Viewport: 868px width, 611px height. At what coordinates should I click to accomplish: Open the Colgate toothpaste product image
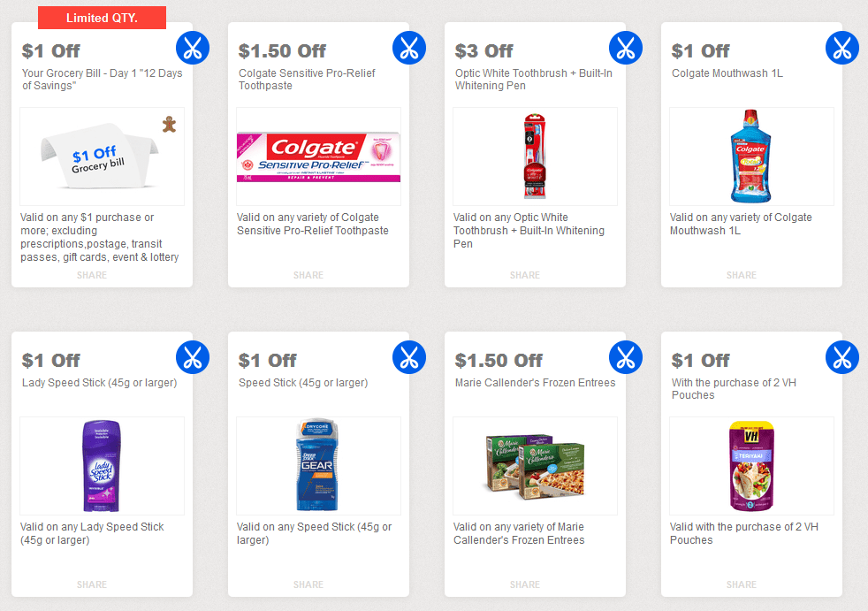point(318,157)
